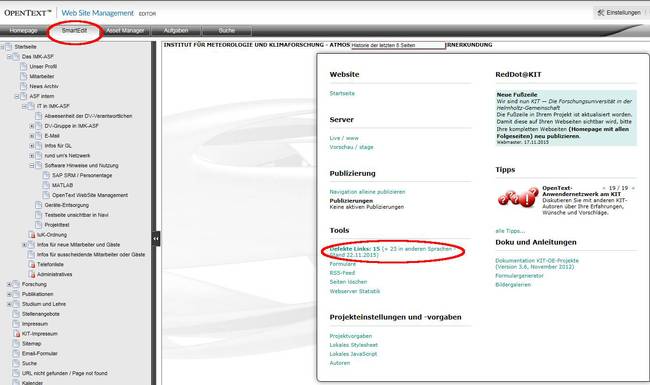The height and width of the screenshot is (385, 650).
Task: Click the red-marked page icon beside KIT-Impressum
Action: click(x=17, y=334)
